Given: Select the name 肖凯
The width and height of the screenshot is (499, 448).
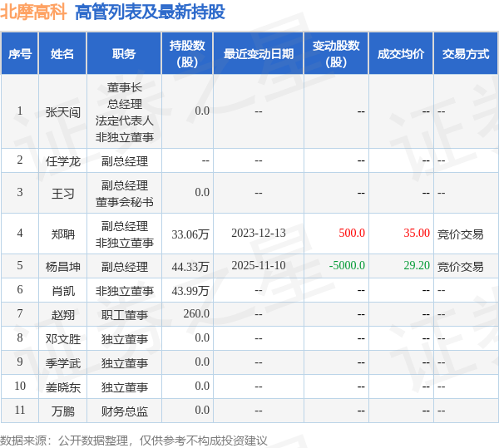Looking at the screenshot, I should (x=62, y=291).
